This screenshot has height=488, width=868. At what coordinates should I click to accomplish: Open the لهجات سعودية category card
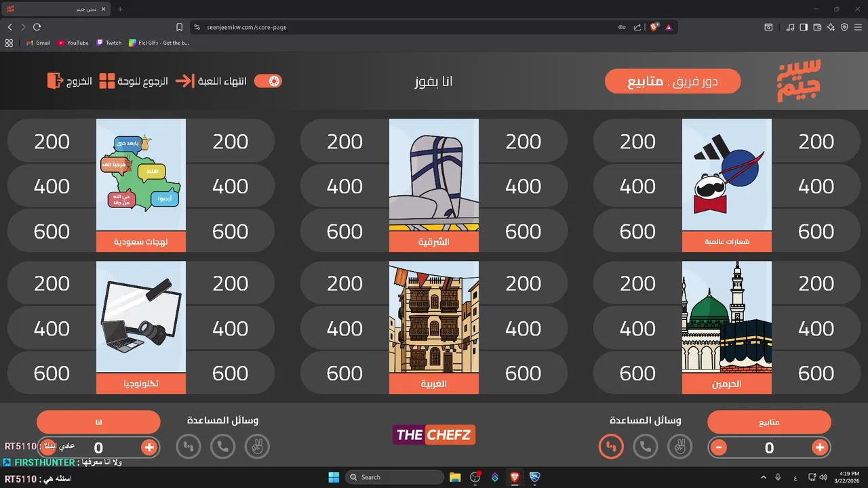click(141, 186)
